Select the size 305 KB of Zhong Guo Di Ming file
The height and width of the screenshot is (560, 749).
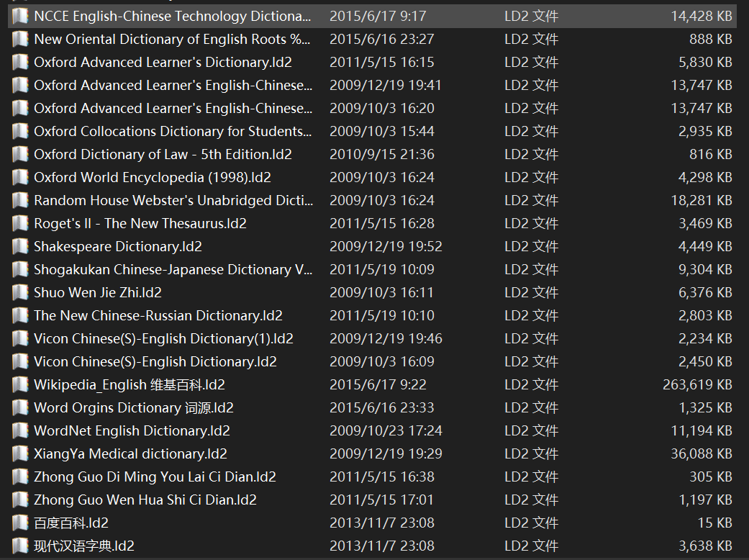[710, 477]
